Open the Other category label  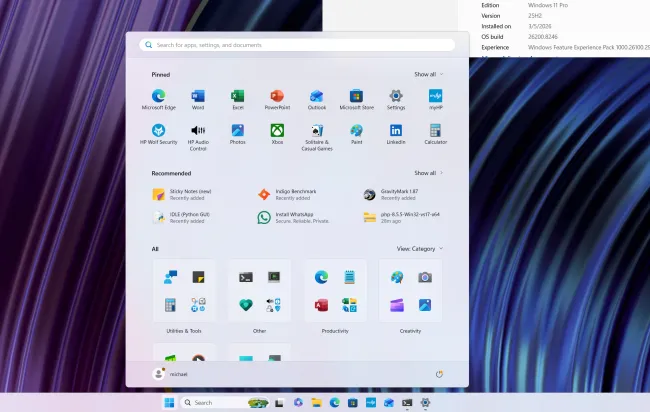click(x=260, y=331)
